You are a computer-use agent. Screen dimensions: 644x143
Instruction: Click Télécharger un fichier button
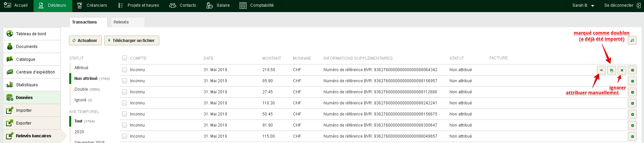tap(132, 41)
